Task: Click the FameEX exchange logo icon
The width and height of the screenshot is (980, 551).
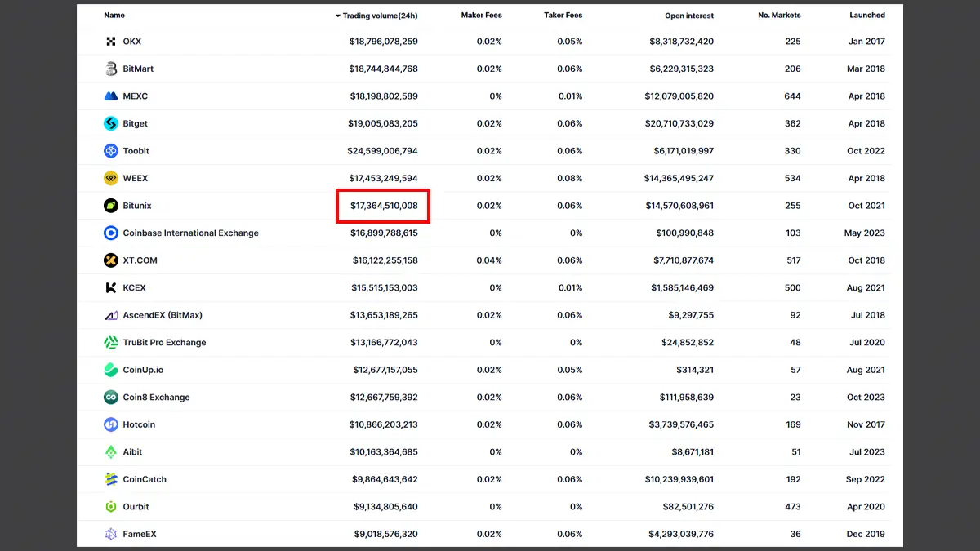Action: 111,534
